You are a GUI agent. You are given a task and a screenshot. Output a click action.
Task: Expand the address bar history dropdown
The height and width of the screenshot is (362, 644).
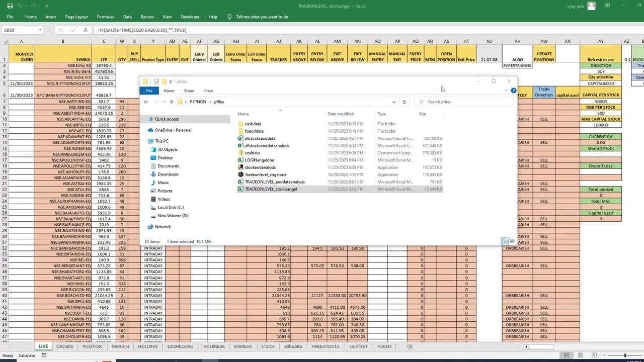pos(394,102)
